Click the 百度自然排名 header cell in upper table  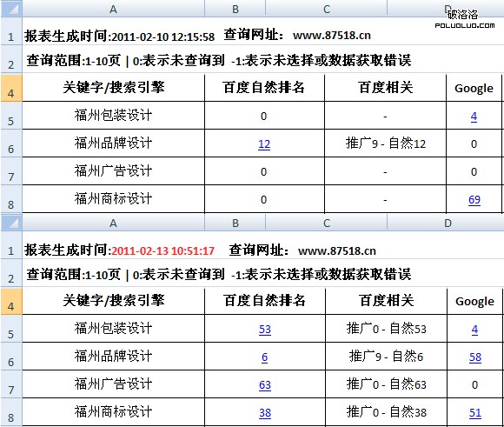click(x=264, y=88)
